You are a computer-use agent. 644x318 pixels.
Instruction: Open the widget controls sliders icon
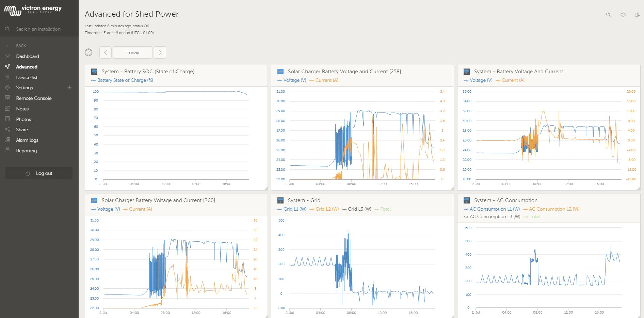[637, 15]
